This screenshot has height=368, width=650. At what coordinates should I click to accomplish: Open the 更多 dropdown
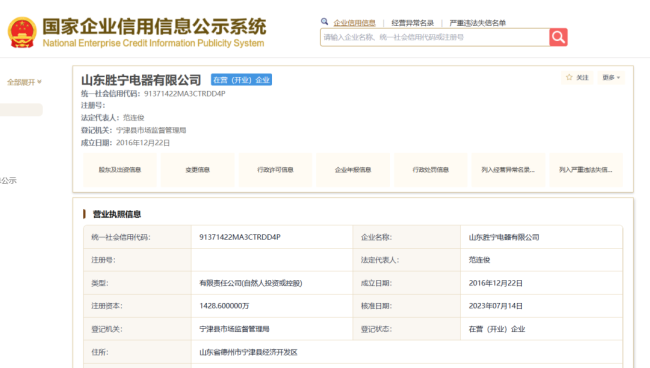(611, 77)
